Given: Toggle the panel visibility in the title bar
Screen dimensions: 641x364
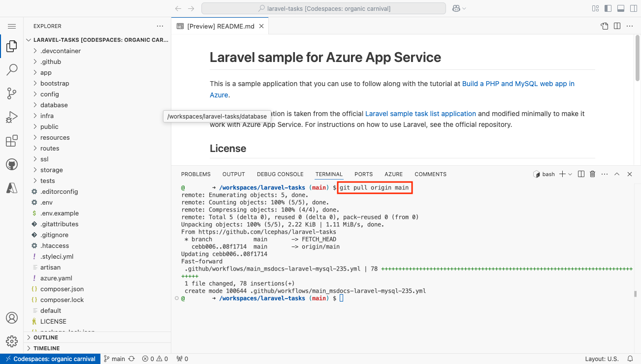Looking at the screenshot, I should pyautogui.click(x=620, y=8).
